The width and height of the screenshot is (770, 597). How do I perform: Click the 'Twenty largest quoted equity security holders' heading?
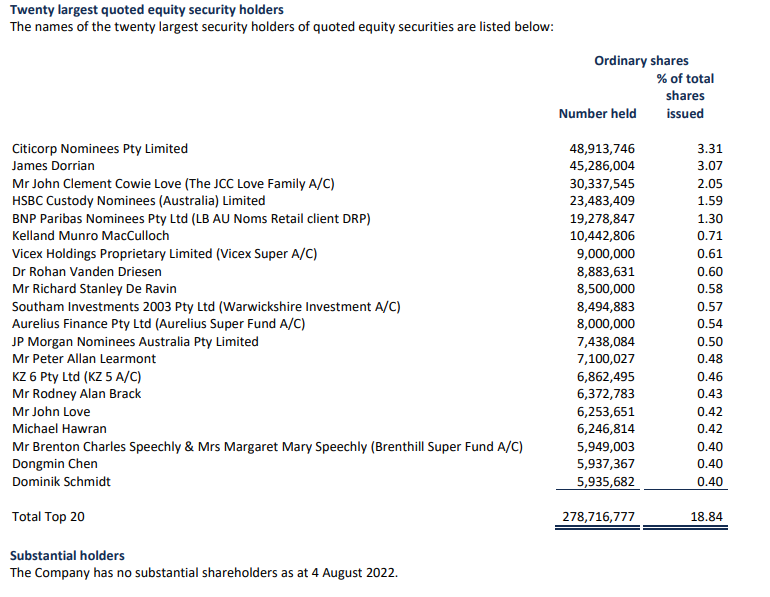click(x=147, y=10)
